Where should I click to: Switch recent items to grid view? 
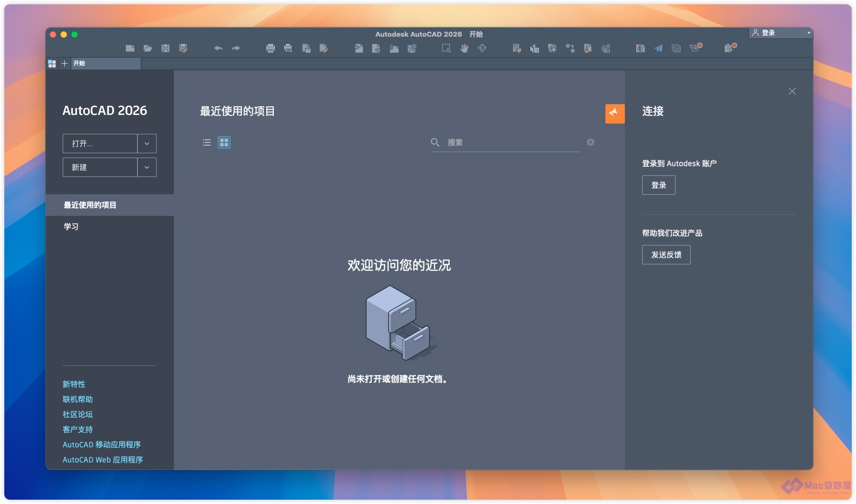click(x=224, y=142)
